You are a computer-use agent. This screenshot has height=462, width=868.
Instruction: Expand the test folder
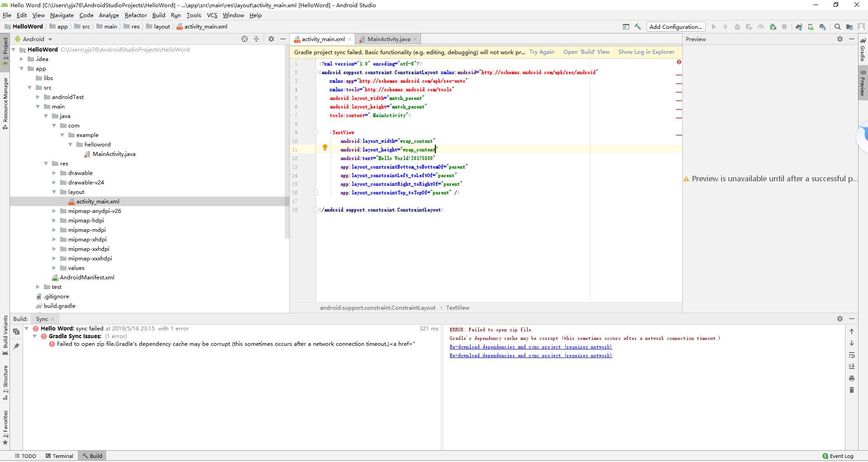38,287
